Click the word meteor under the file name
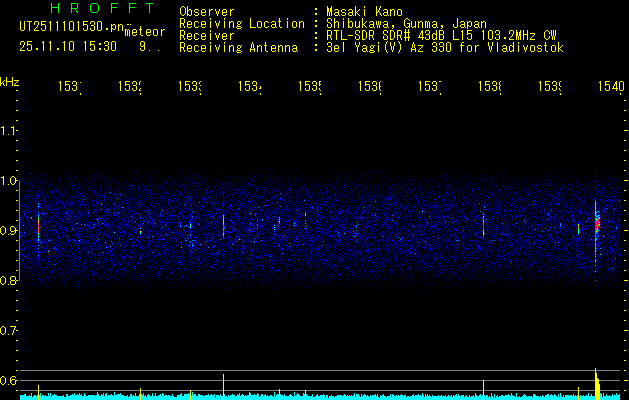This screenshot has width=629, height=400. click(x=145, y=32)
